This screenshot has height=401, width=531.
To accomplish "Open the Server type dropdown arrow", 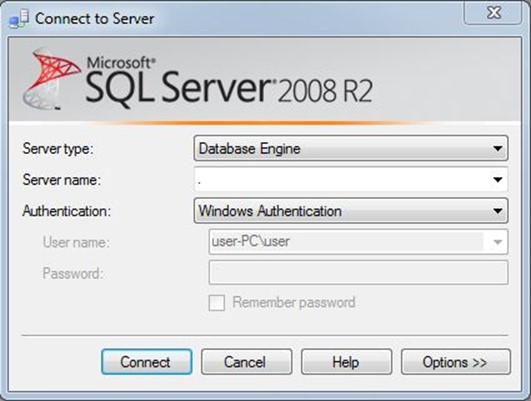I will coord(497,148).
